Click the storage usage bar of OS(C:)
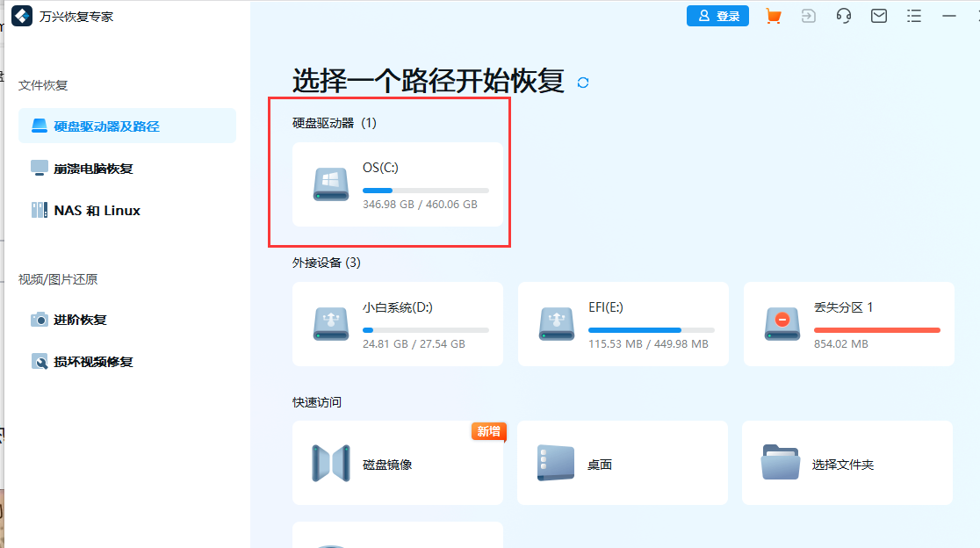This screenshot has width=980, height=548. point(426,190)
